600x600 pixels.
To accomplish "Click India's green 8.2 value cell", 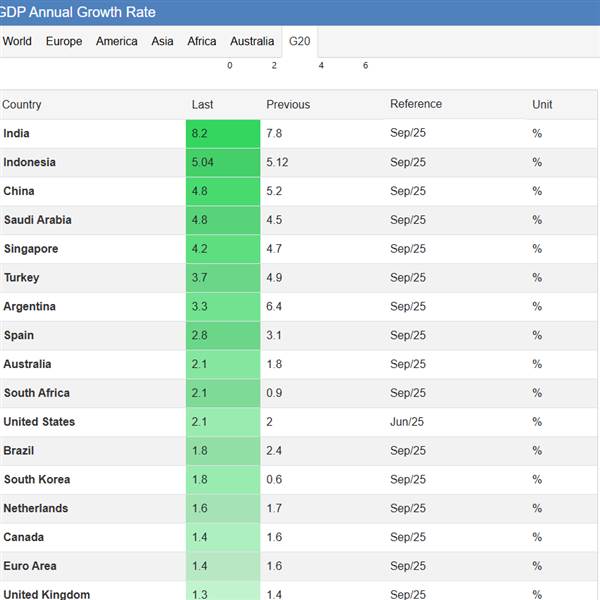I will coord(223,134).
